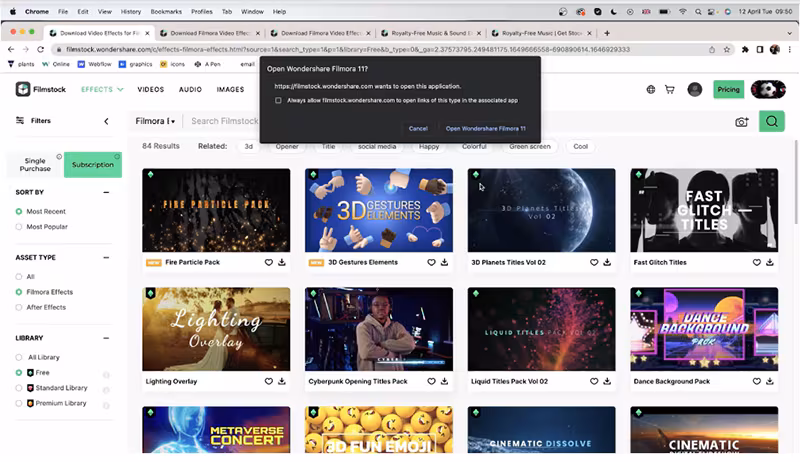Click the Filmstock logo icon

pos(22,89)
